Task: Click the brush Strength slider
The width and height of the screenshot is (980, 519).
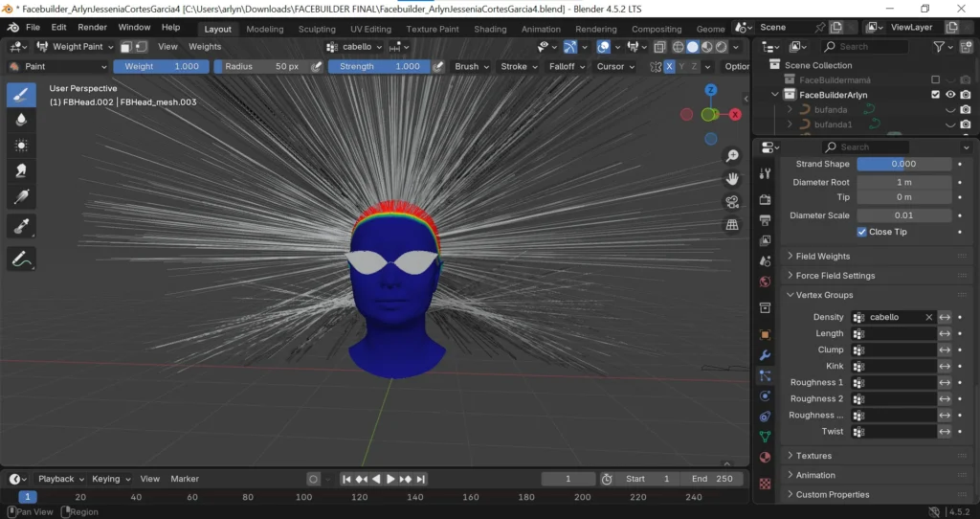Action: coord(379,66)
